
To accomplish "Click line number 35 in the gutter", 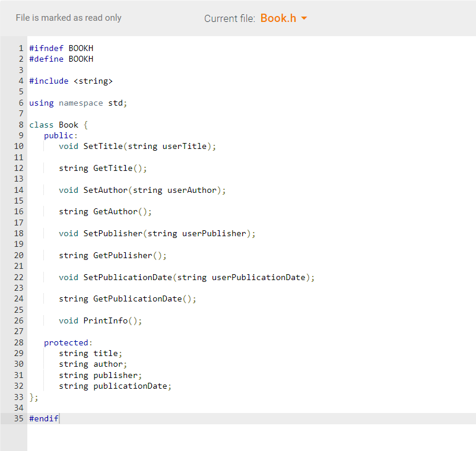I will click(19, 418).
